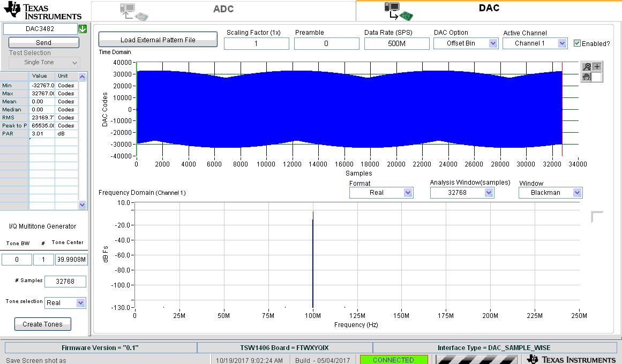Open the Tone selection dropdown
The width and height of the screenshot is (622, 364).
point(65,303)
